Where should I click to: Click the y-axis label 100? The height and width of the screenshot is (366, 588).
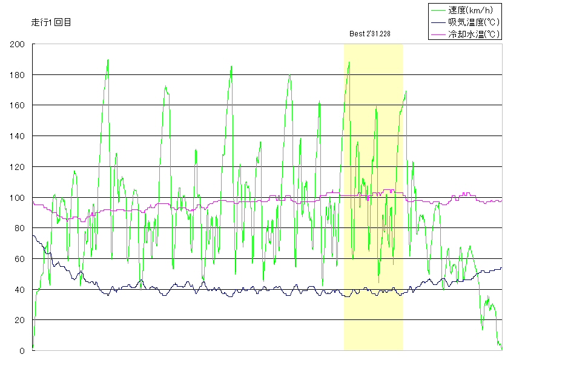17,197
